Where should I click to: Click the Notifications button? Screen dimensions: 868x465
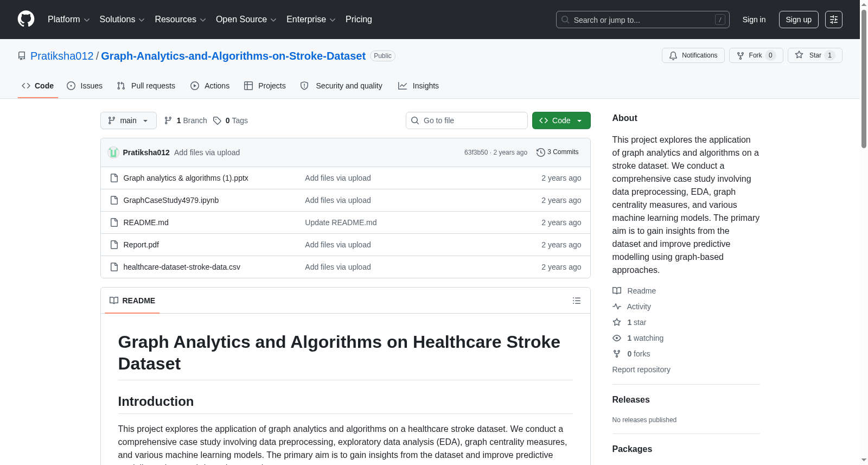pos(693,55)
